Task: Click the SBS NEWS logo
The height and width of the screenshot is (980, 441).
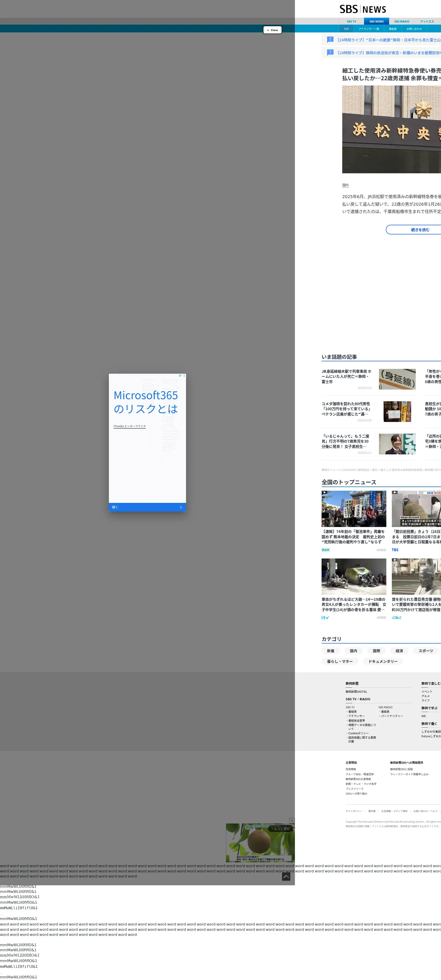Action: click(363, 9)
